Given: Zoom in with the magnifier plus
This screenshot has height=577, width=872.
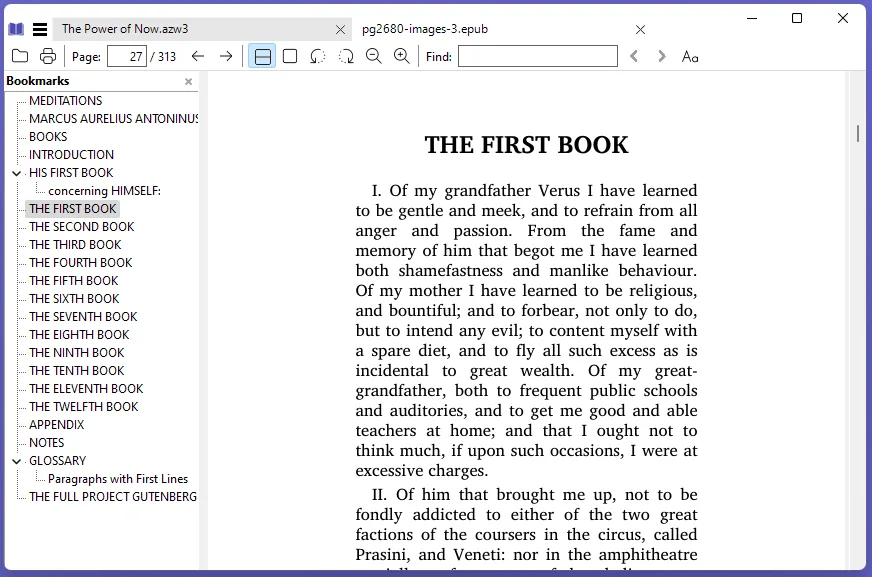Looking at the screenshot, I should click(402, 56).
